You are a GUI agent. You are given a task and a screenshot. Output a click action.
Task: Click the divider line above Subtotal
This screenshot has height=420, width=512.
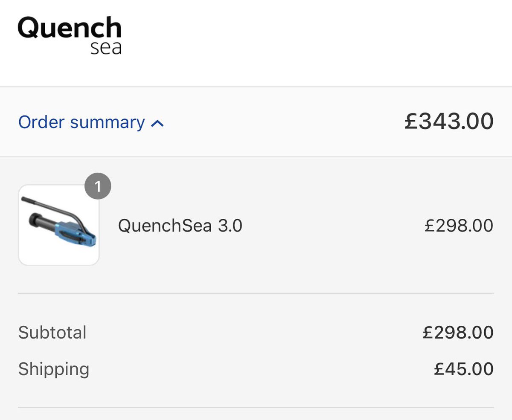tap(256, 293)
